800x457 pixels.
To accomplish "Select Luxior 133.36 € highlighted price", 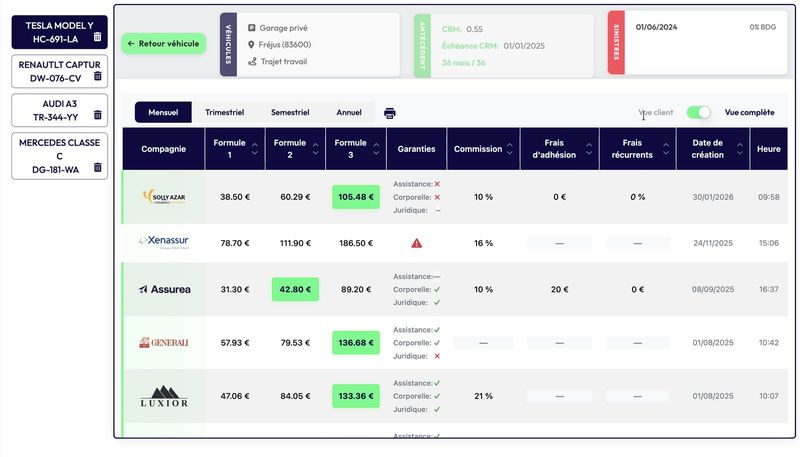I will 356,396.
